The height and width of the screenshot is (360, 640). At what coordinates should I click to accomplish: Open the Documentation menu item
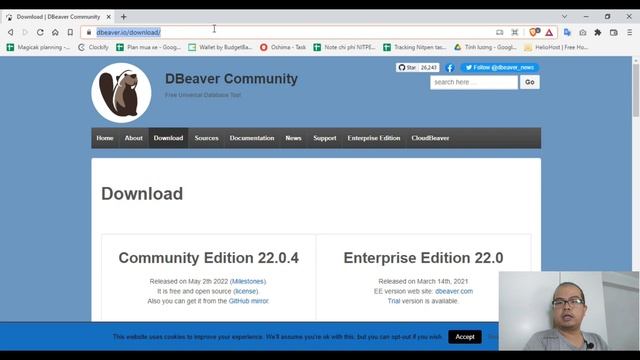point(252,138)
